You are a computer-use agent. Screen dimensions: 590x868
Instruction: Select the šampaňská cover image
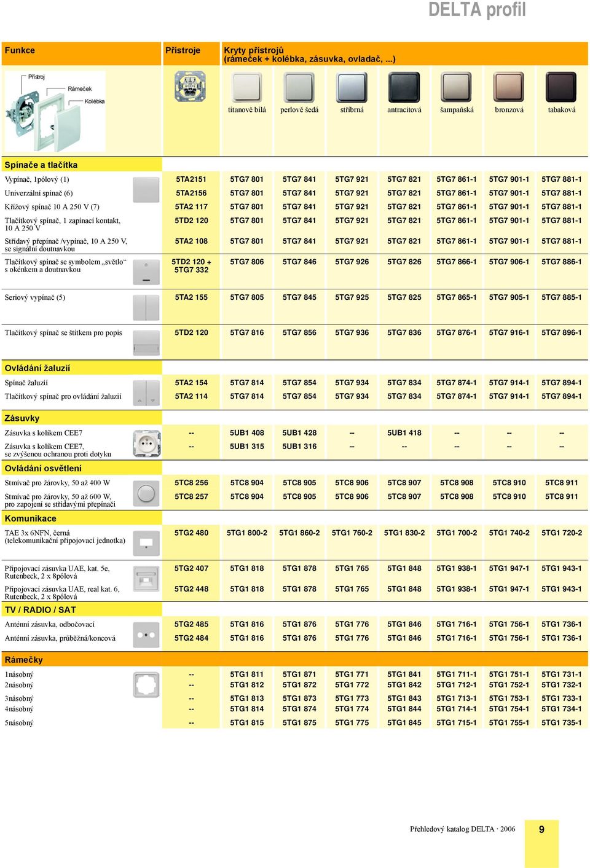click(x=457, y=87)
